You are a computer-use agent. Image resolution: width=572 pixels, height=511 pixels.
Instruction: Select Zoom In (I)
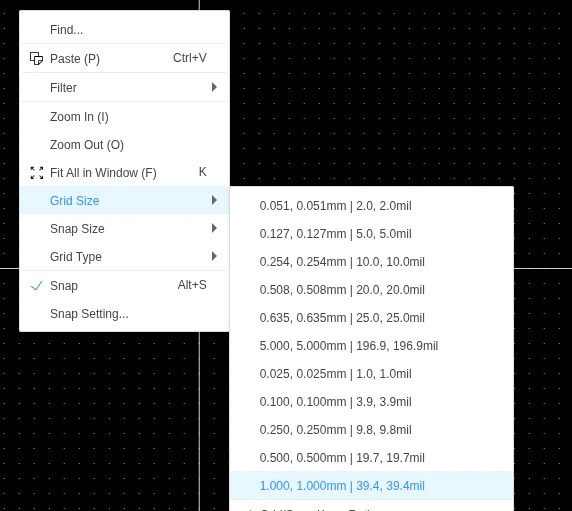[124, 117]
